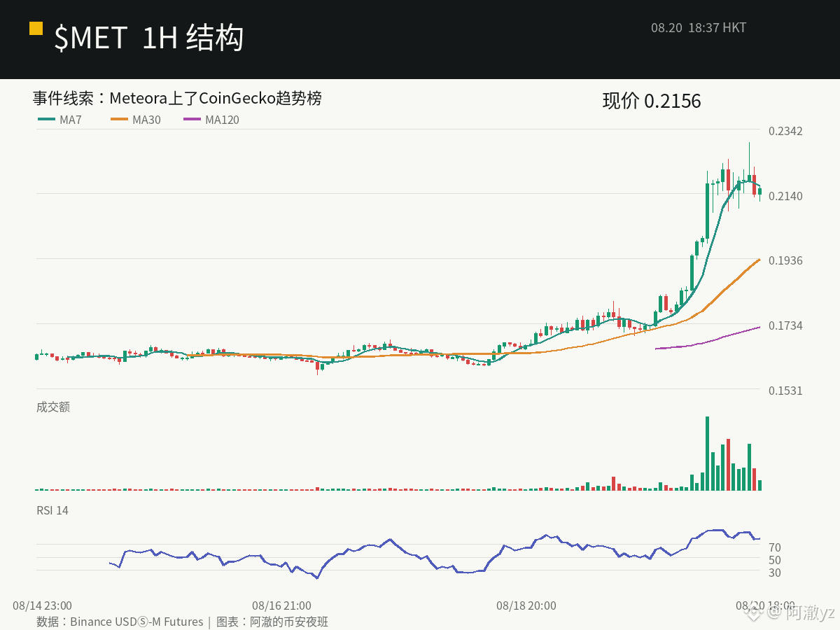Screen dimensions: 840x630
Task: Click the yellow square icon beside the title
Action: tap(36, 28)
